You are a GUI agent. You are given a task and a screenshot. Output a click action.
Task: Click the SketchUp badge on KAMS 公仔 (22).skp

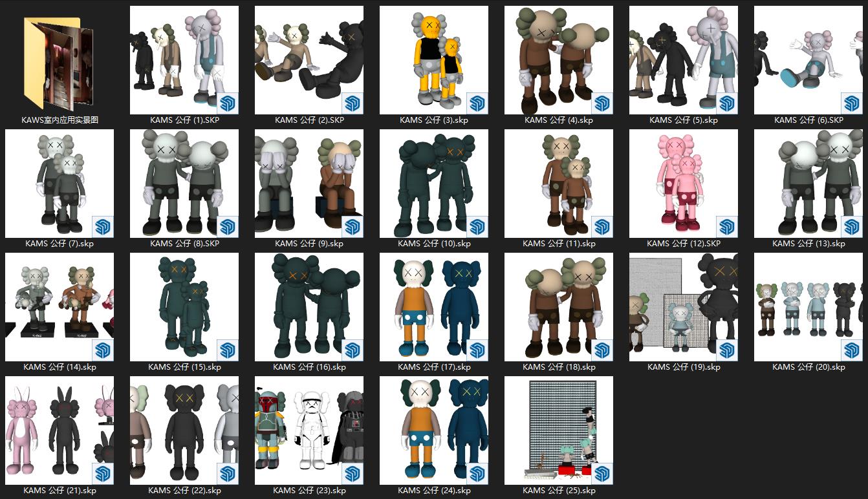228,474
